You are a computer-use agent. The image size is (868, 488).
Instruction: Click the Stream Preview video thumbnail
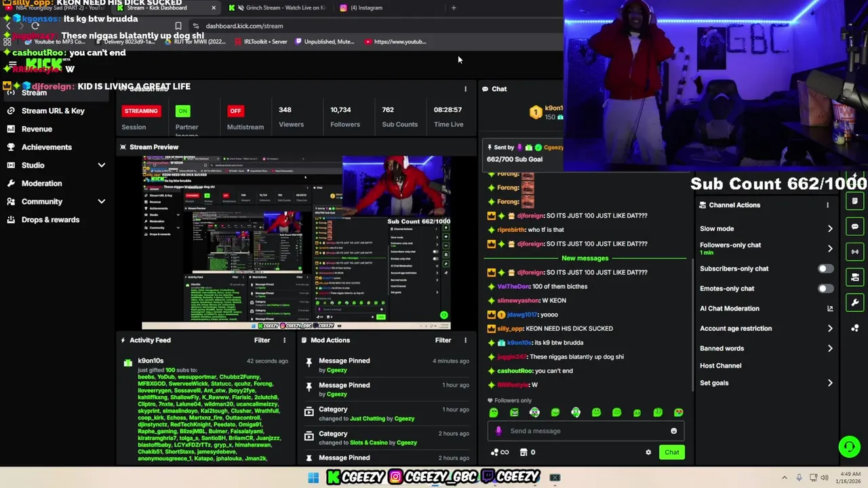click(x=297, y=243)
